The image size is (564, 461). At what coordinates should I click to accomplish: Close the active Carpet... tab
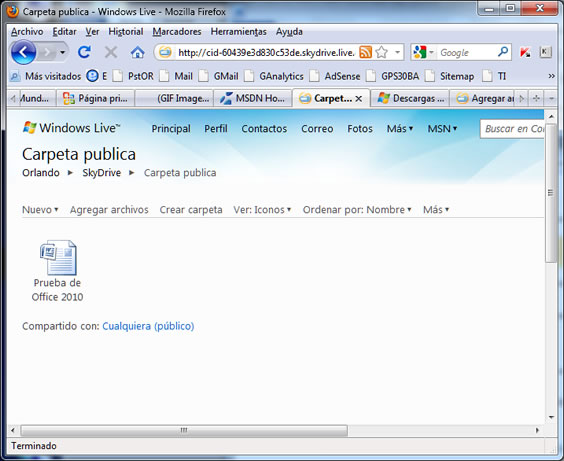[359, 99]
